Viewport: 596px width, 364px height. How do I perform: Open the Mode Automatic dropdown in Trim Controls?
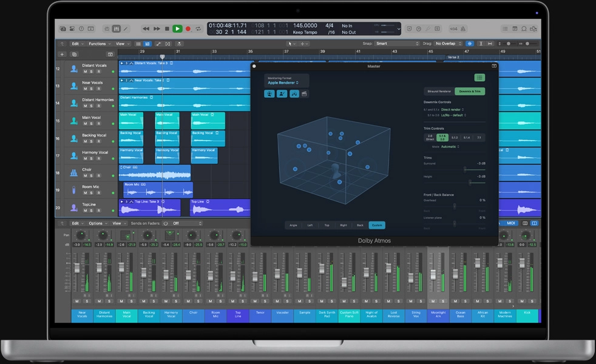pos(450,146)
